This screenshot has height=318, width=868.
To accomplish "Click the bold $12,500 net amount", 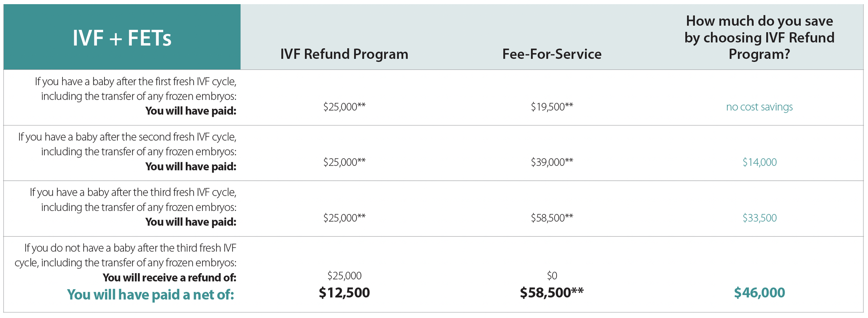I will coord(344,293).
